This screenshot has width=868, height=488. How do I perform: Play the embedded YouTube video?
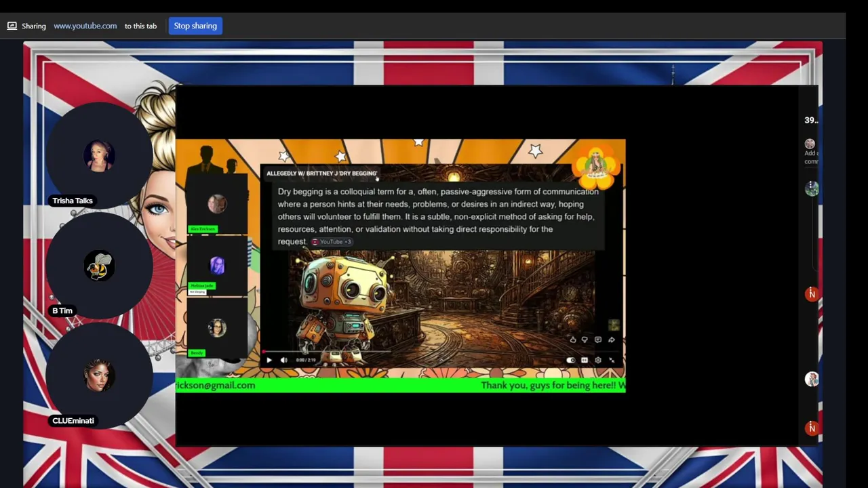269,360
